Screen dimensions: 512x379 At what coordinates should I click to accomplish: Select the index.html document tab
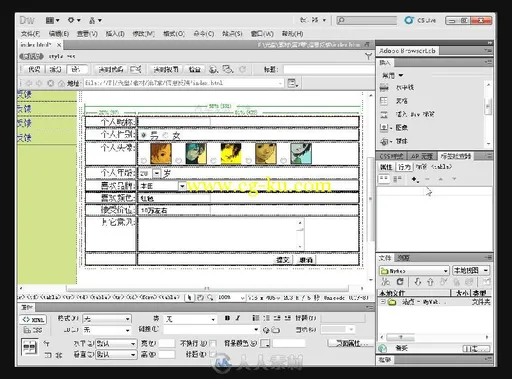[36, 44]
